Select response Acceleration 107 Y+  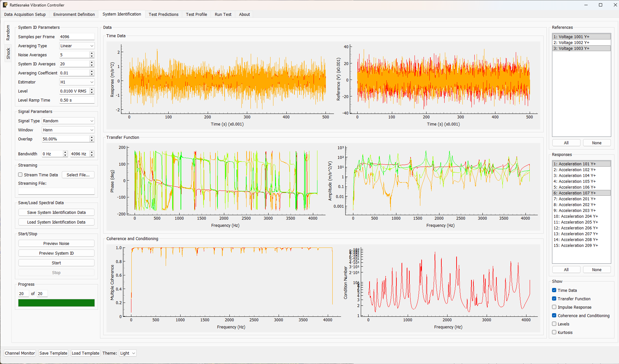pyautogui.click(x=581, y=193)
